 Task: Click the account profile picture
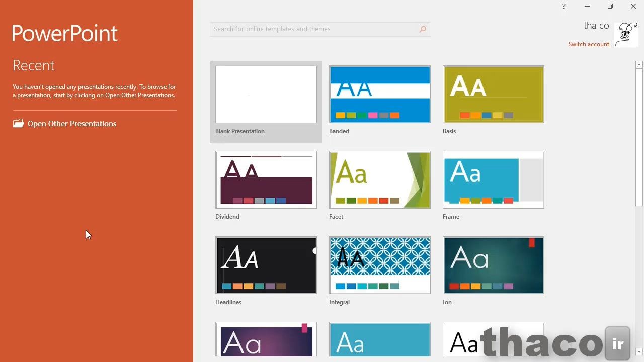point(626,34)
